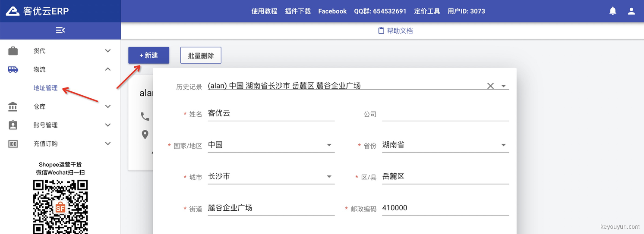Select the 仓库 sidebar menu item
This screenshot has width=644, height=234.
(60, 106)
